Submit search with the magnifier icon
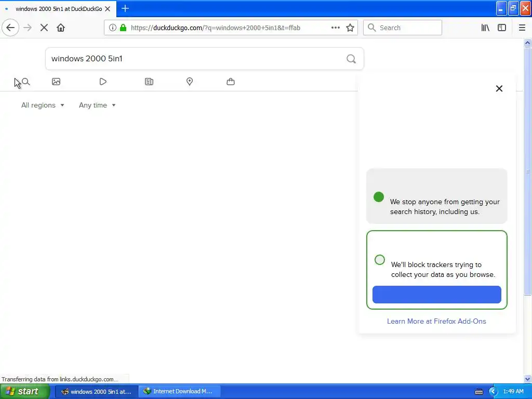The height and width of the screenshot is (399, 532). [x=351, y=59]
